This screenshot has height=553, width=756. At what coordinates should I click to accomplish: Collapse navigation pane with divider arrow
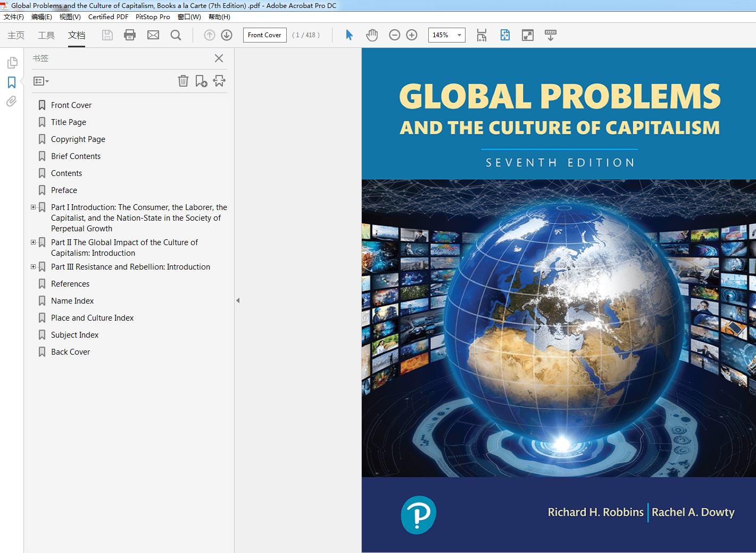[x=238, y=300]
